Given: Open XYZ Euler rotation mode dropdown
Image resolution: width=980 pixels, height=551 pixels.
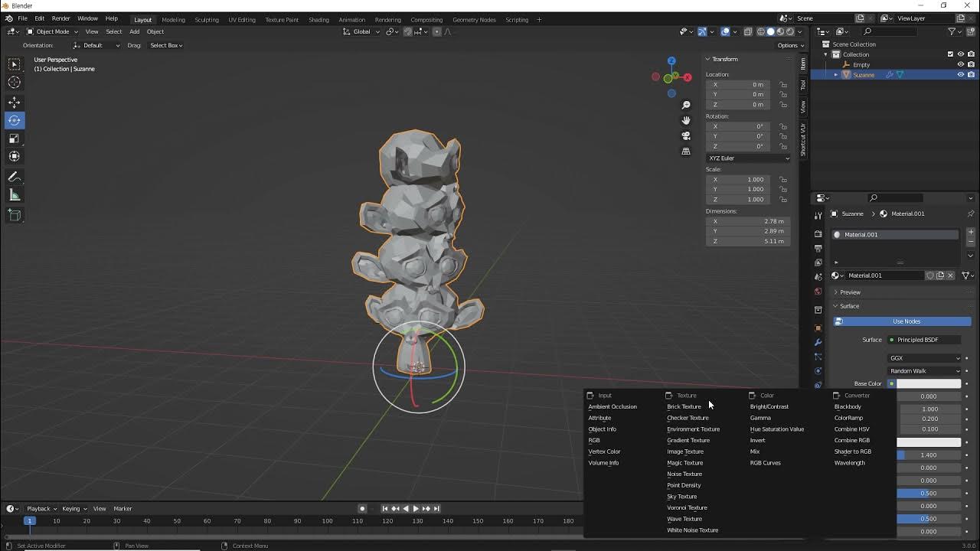Looking at the screenshot, I should (x=748, y=158).
